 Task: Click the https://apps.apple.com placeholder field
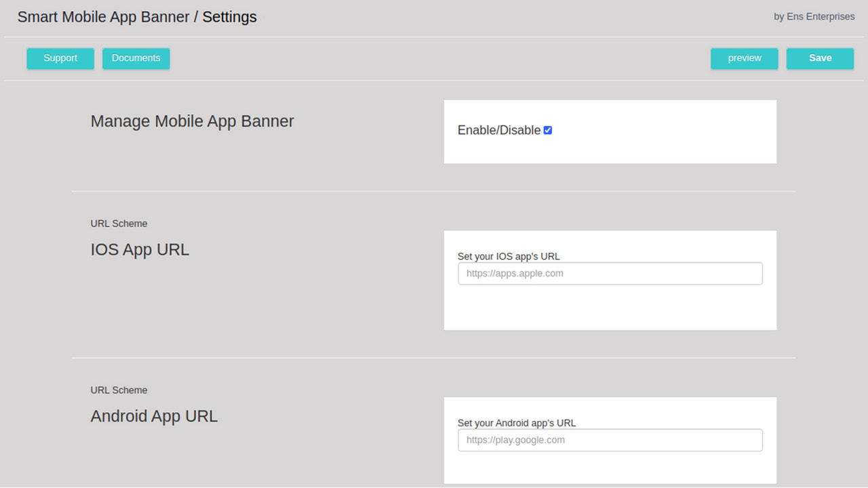coord(609,273)
